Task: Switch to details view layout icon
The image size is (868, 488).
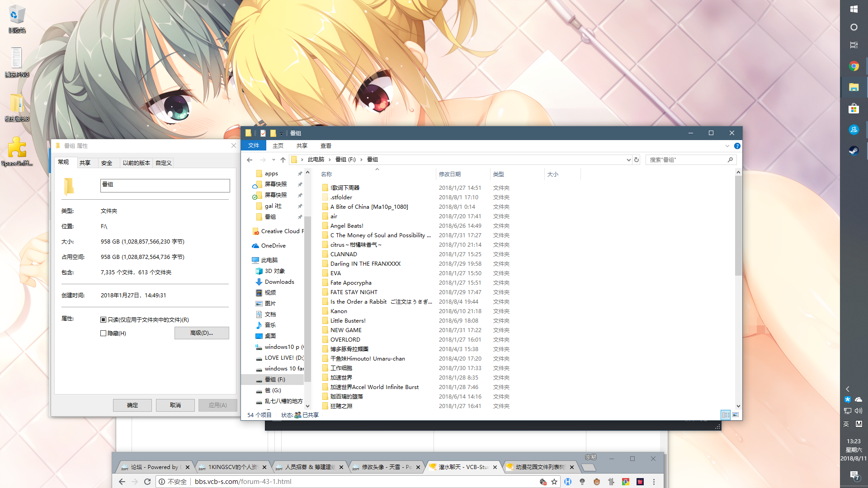Action: tap(726, 415)
